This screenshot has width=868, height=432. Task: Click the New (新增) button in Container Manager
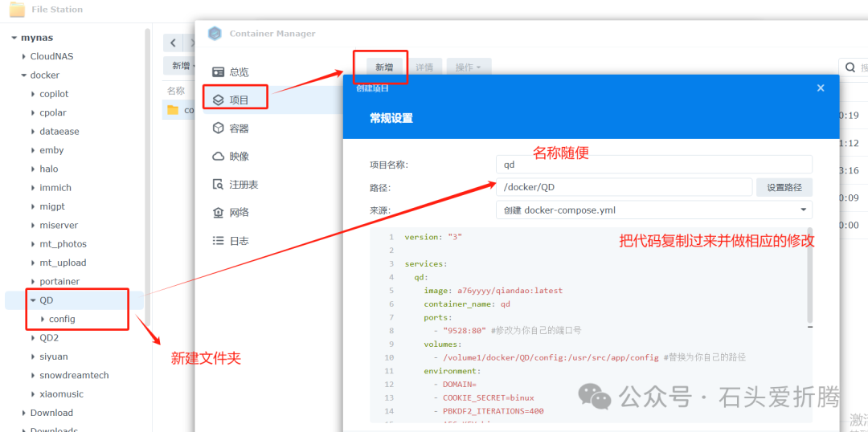(384, 67)
